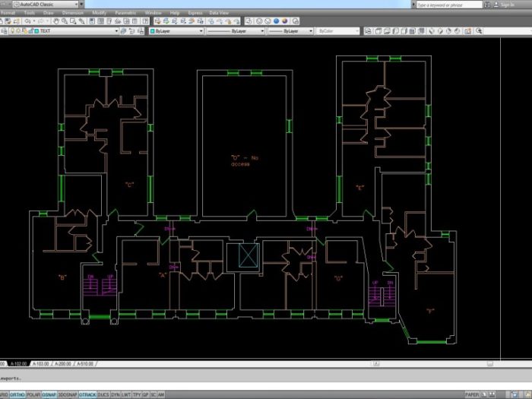Toggle DUCS in status bar

tap(103, 394)
